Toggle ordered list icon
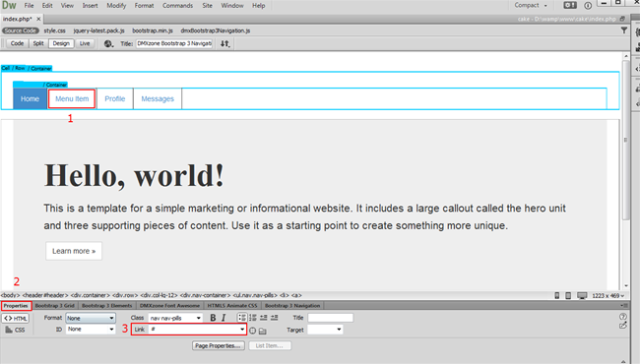640x364 pixels. click(x=253, y=318)
